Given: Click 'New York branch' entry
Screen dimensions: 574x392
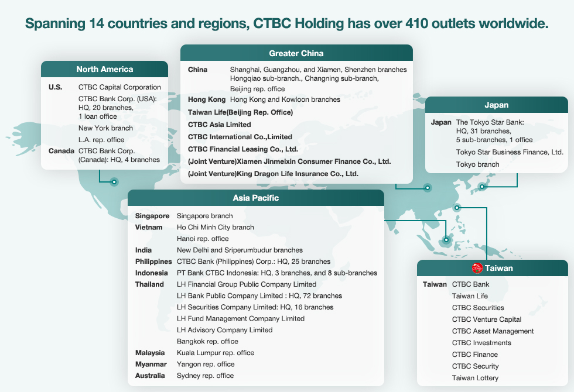Looking at the screenshot, I should [x=105, y=128].
